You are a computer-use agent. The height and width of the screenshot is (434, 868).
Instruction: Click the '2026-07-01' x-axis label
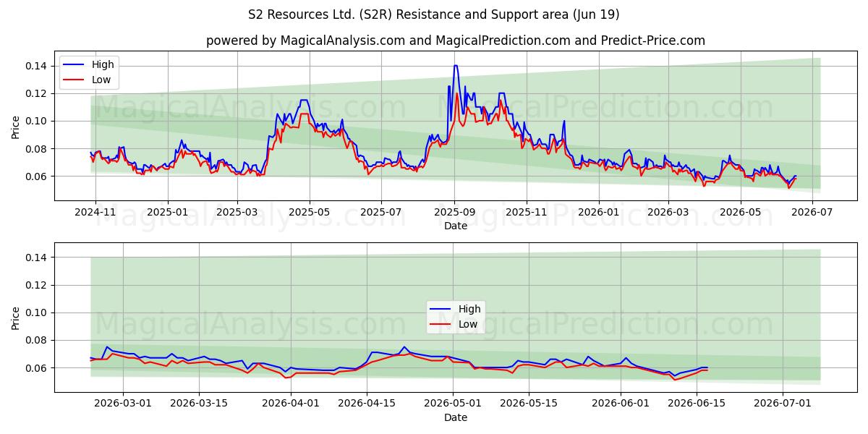(783, 404)
